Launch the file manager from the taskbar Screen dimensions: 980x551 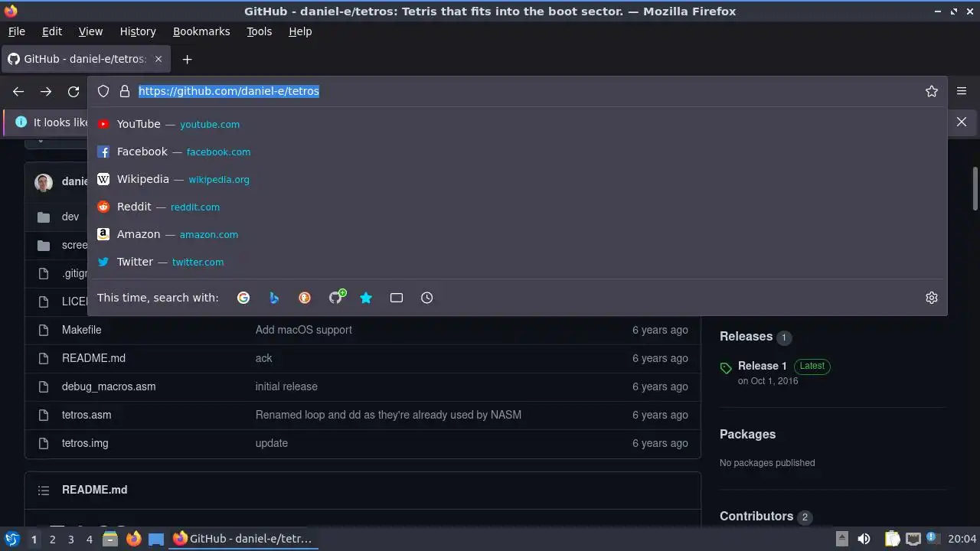click(x=110, y=539)
